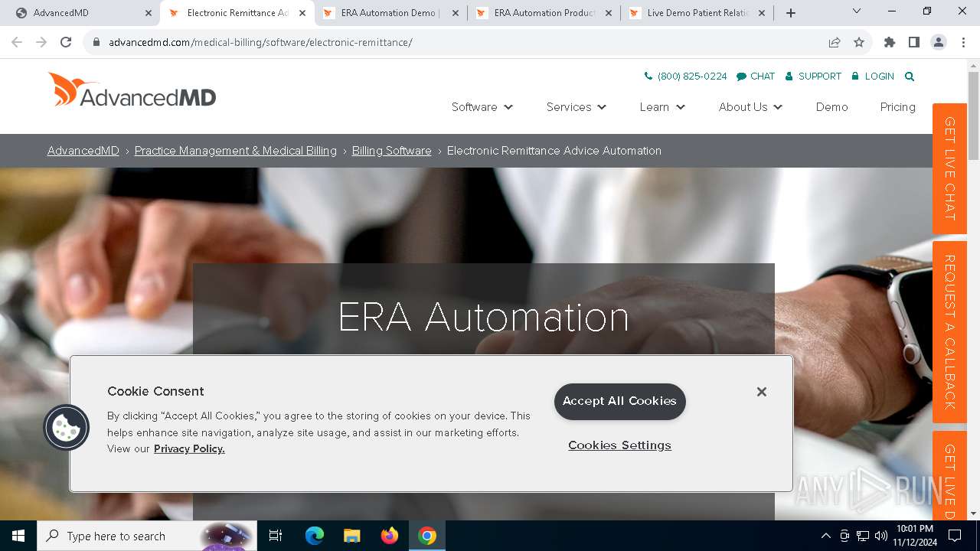Expand the Services menu
Viewport: 980px width, 551px height.
577,107
